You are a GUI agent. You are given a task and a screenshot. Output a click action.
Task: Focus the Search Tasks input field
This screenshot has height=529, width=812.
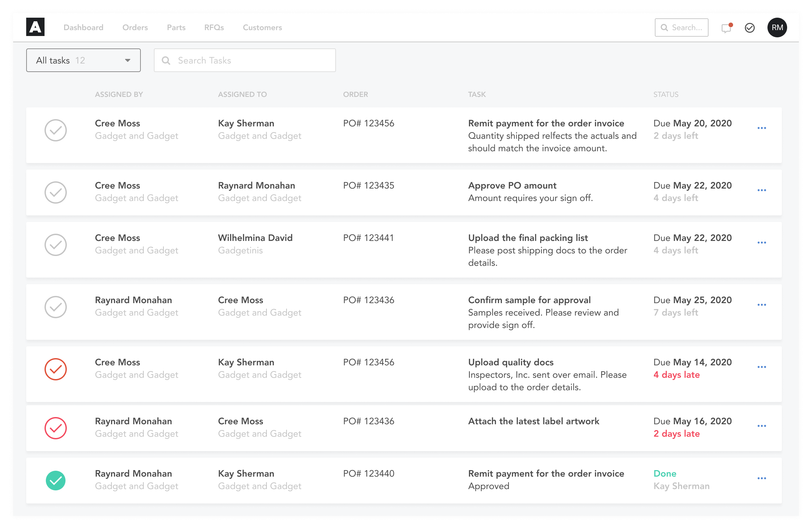tap(252, 61)
